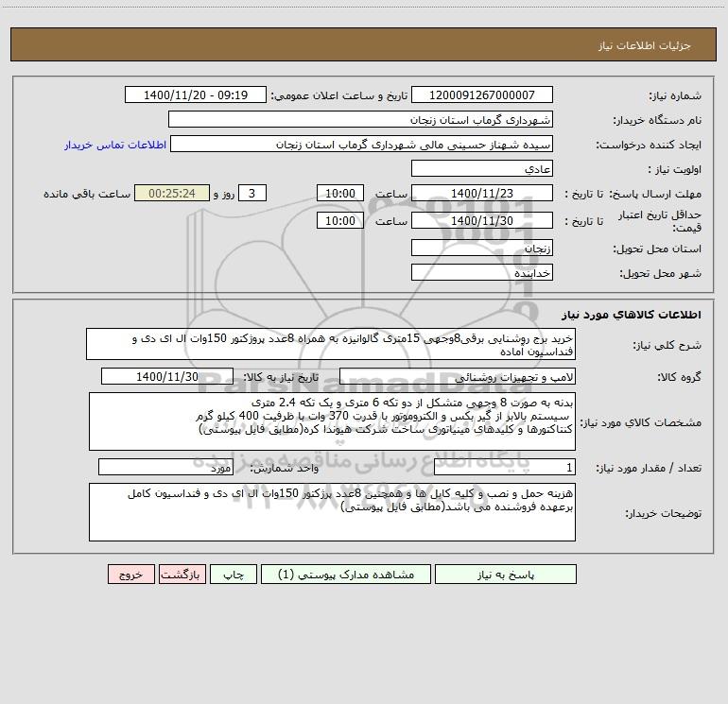Image resolution: width=728 pixels, height=704 pixels.
Task: Click the priority field عادی
Action: [x=482, y=168]
